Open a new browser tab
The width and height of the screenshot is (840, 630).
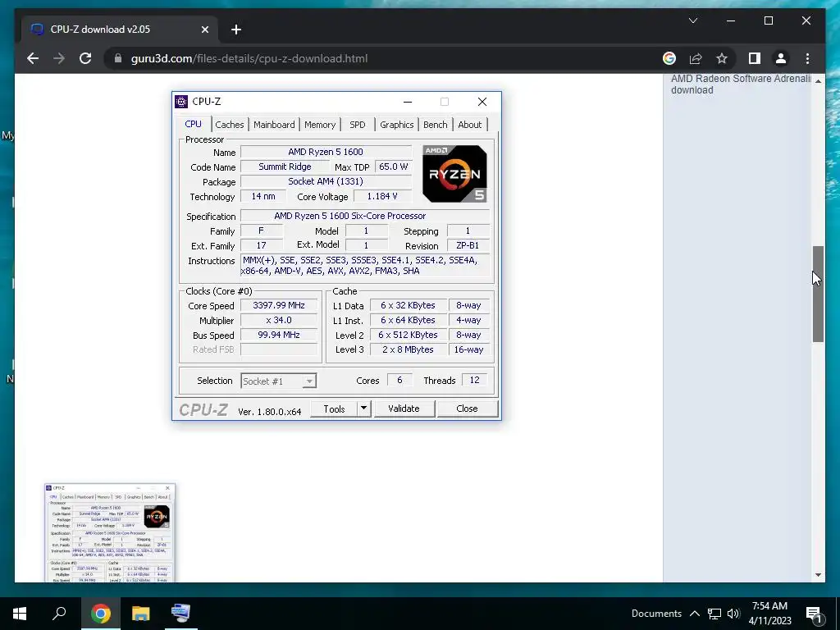pyautogui.click(x=235, y=30)
